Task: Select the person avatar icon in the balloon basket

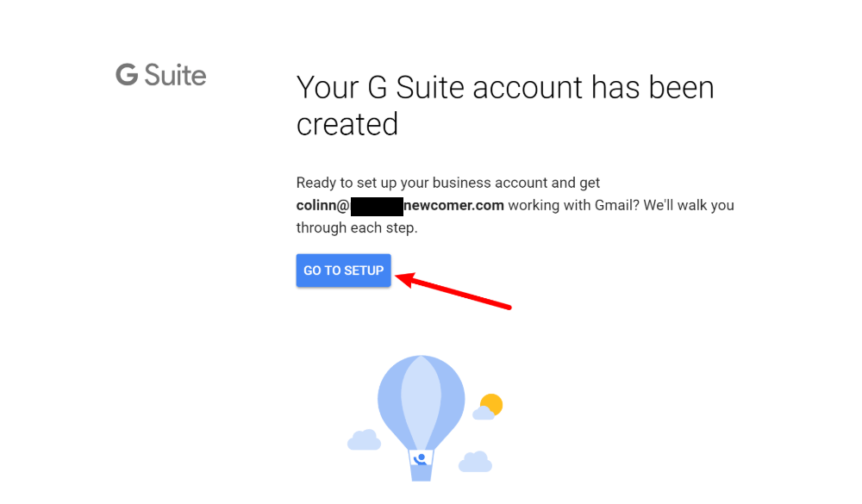Action: pyautogui.click(x=422, y=458)
